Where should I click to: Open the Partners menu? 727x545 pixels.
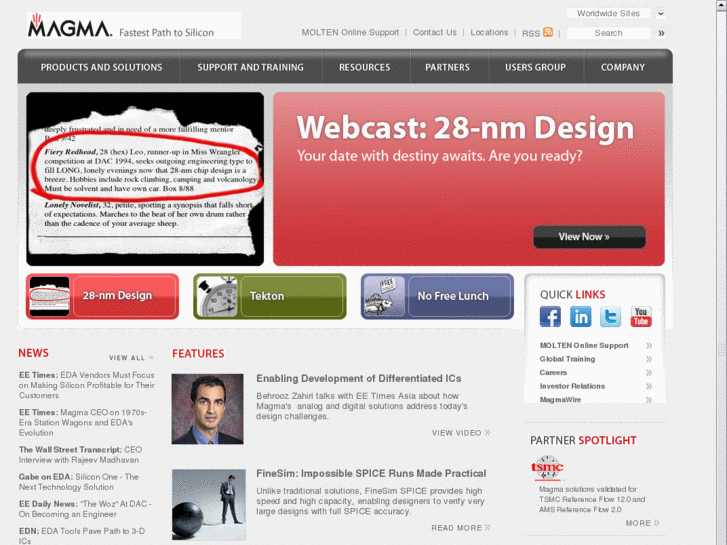click(447, 67)
